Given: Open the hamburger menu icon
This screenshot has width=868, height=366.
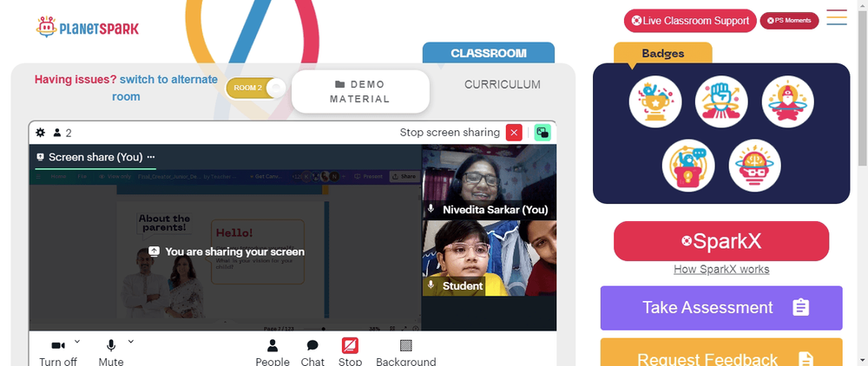Looking at the screenshot, I should point(837,17).
